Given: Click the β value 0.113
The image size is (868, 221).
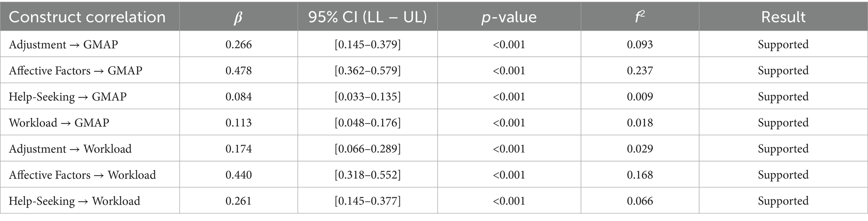Looking at the screenshot, I should (239, 123).
